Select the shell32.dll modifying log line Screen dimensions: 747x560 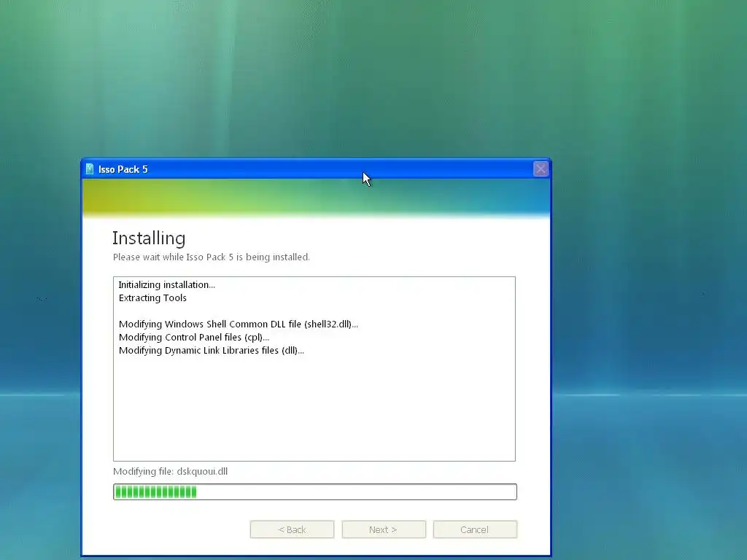239,324
